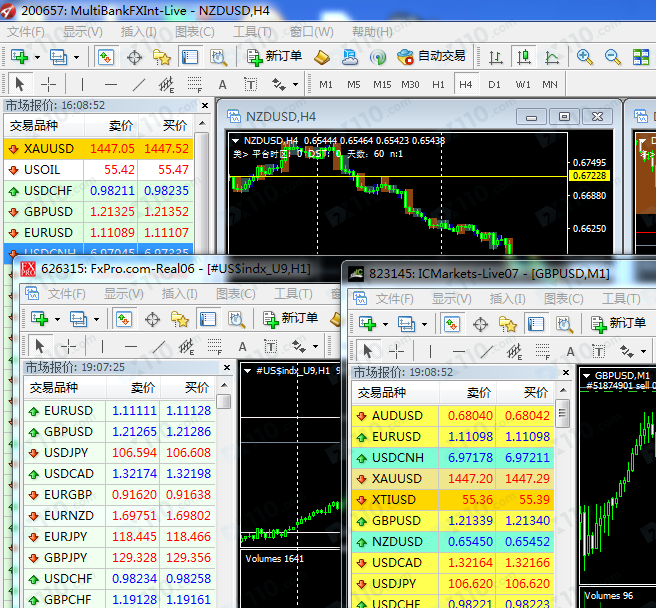Select the crosshair tool in the top toolbar

48,85
